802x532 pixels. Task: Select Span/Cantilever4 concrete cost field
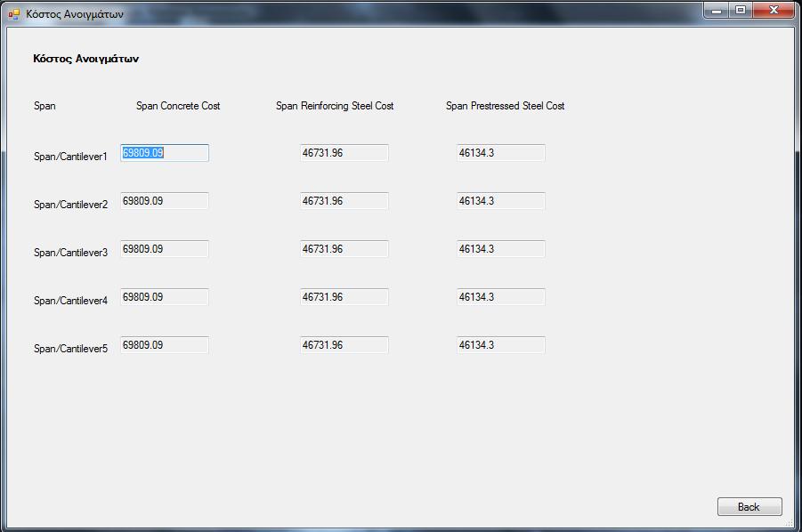click(x=164, y=297)
